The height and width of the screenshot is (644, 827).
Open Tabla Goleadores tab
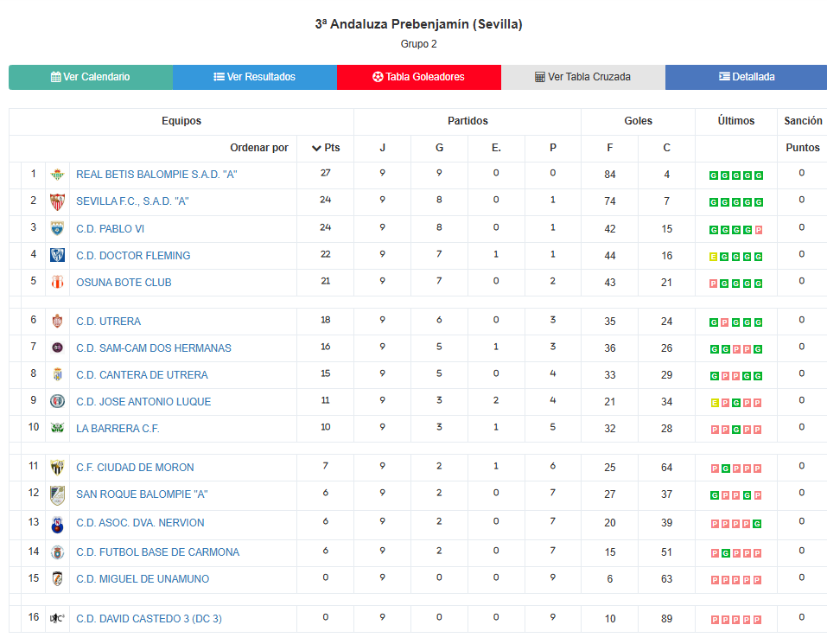(x=419, y=77)
